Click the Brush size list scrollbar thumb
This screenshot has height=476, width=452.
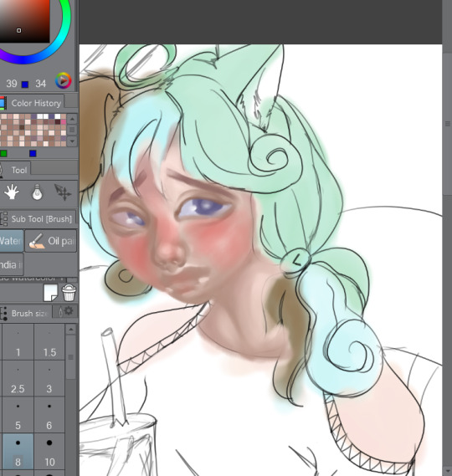(71, 357)
